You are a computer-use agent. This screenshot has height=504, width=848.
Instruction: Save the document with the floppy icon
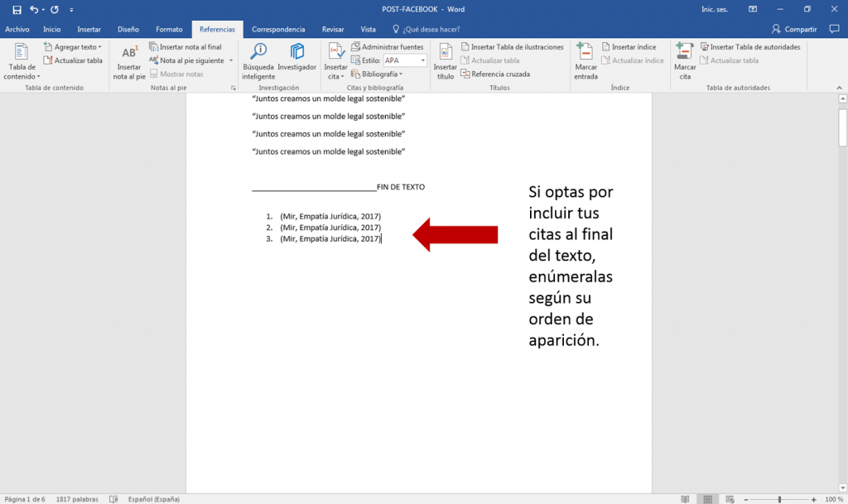[17, 10]
